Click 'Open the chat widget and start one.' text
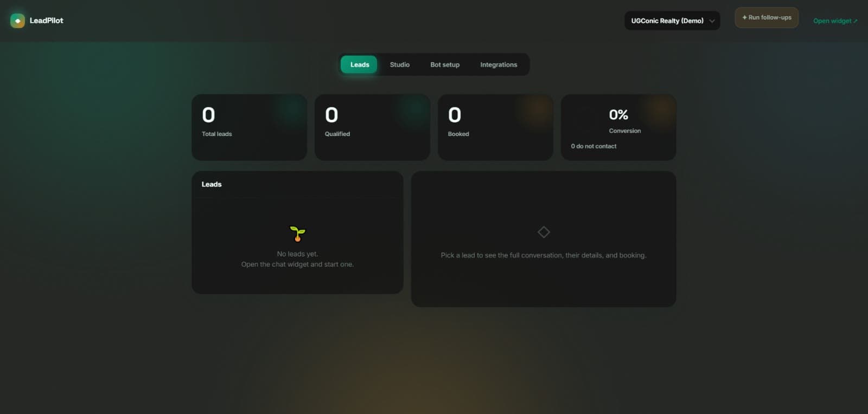 [297, 264]
